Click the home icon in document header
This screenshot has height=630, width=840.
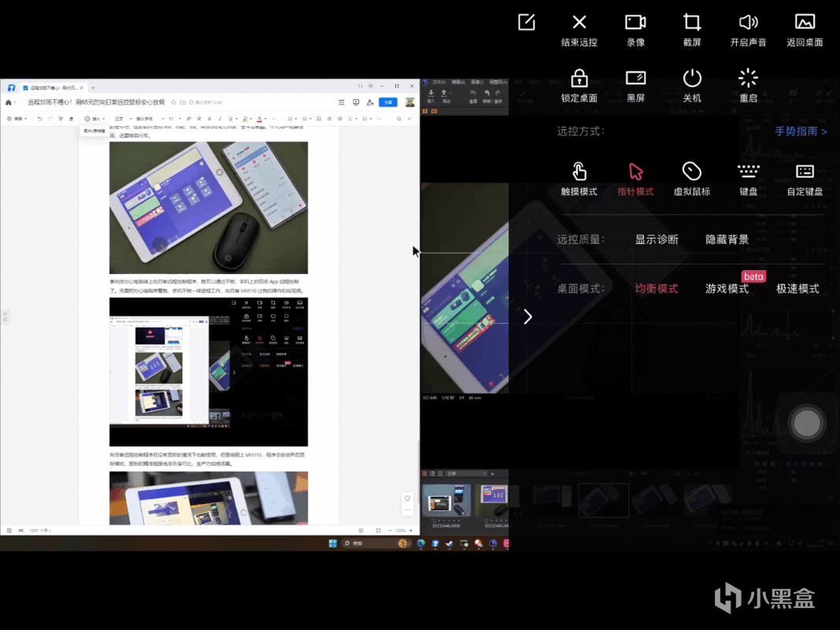pyautogui.click(x=9, y=102)
